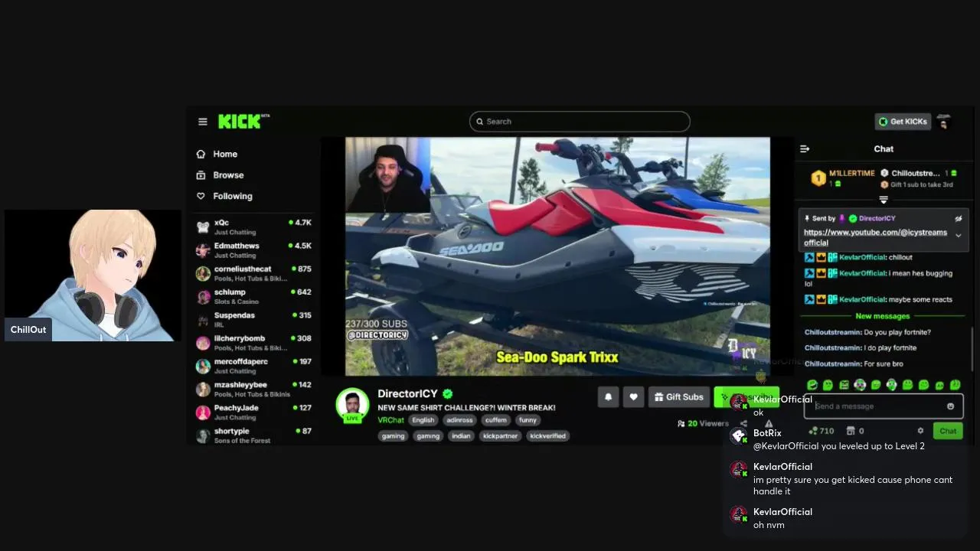Select the Chat header tab

(884, 149)
